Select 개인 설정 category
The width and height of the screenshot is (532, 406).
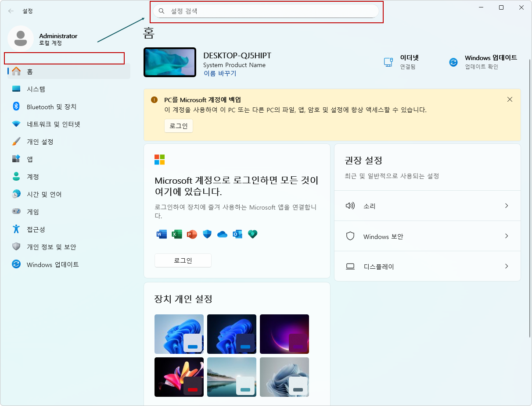pyautogui.click(x=69, y=142)
